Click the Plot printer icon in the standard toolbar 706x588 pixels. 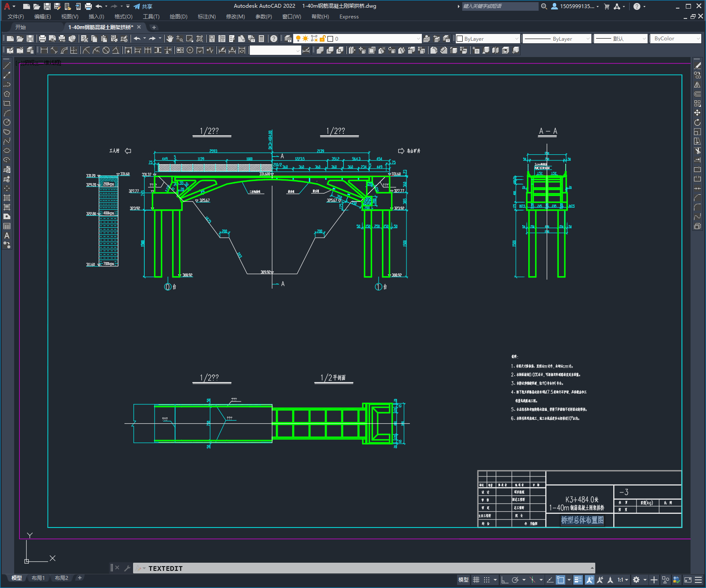(42, 39)
